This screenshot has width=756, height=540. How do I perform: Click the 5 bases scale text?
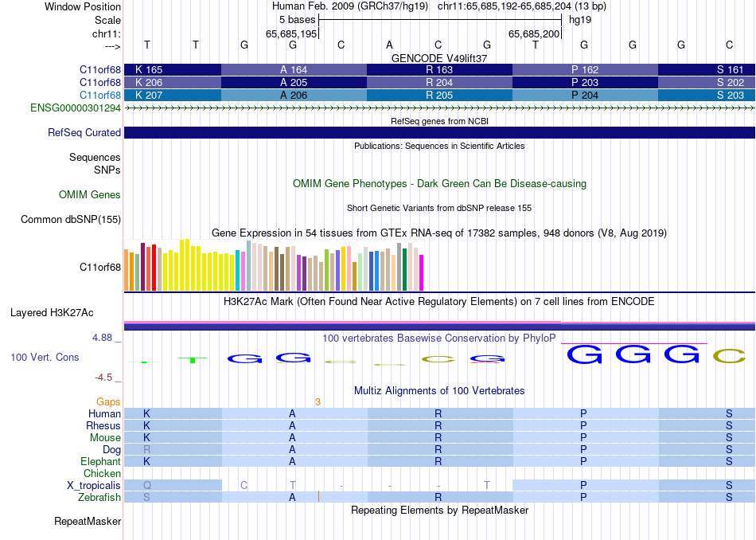click(297, 20)
